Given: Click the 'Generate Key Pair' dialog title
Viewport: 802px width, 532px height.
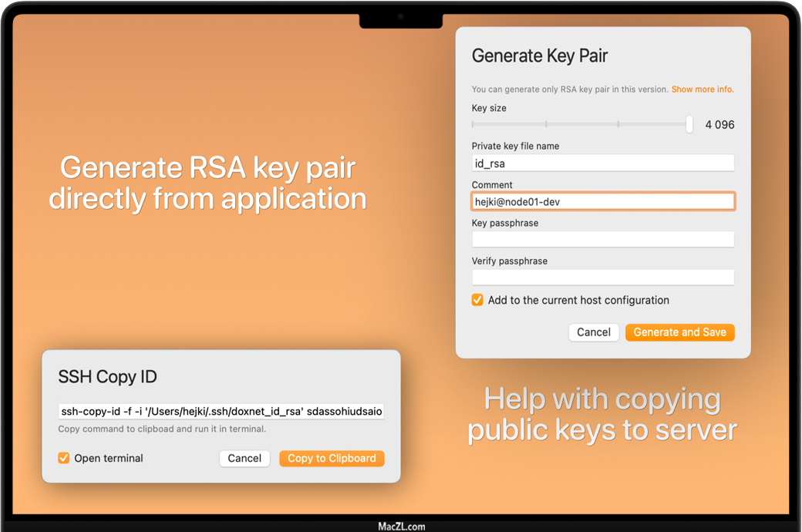Looking at the screenshot, I should [x=540, y=56].
